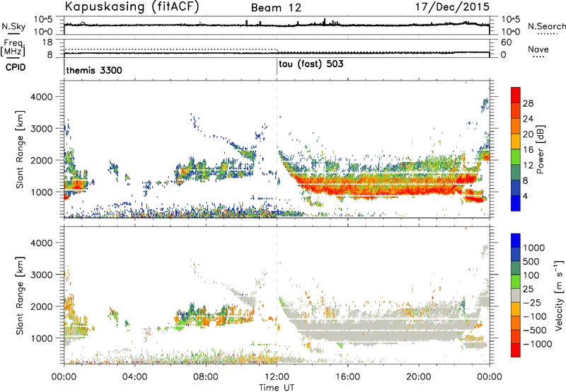Click the 18 frequency axis tick label
The width and height of the screenshot is (566, 392).
coord(47,42)
